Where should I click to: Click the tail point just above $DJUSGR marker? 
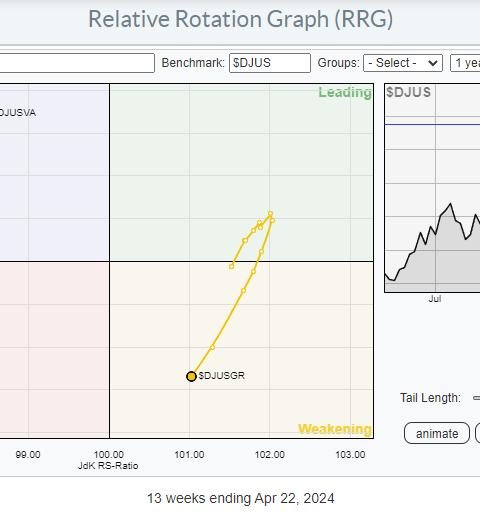tap(212, 347)
